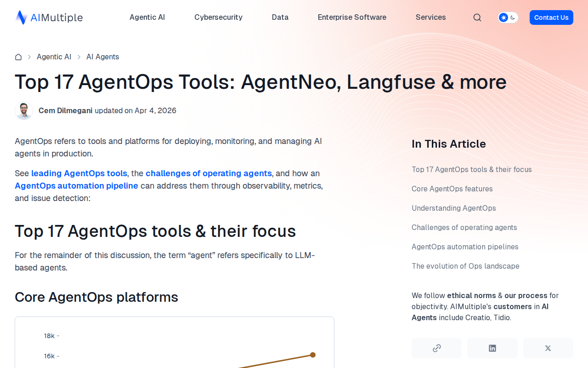Click the AIMultiple logo
The width and height of the screenshot is (588, 368).
pos(49,17)
